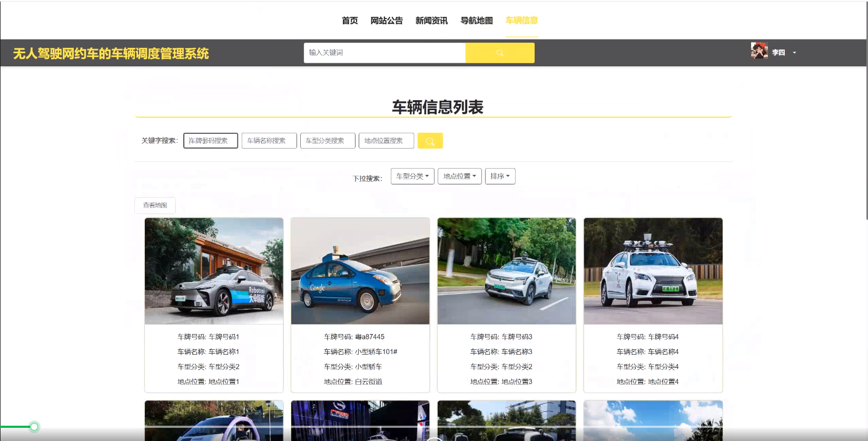868x441 pixels.
Task: Click user avatar picture of 李四
Action: pyautogui.click(x=759, y=51)
